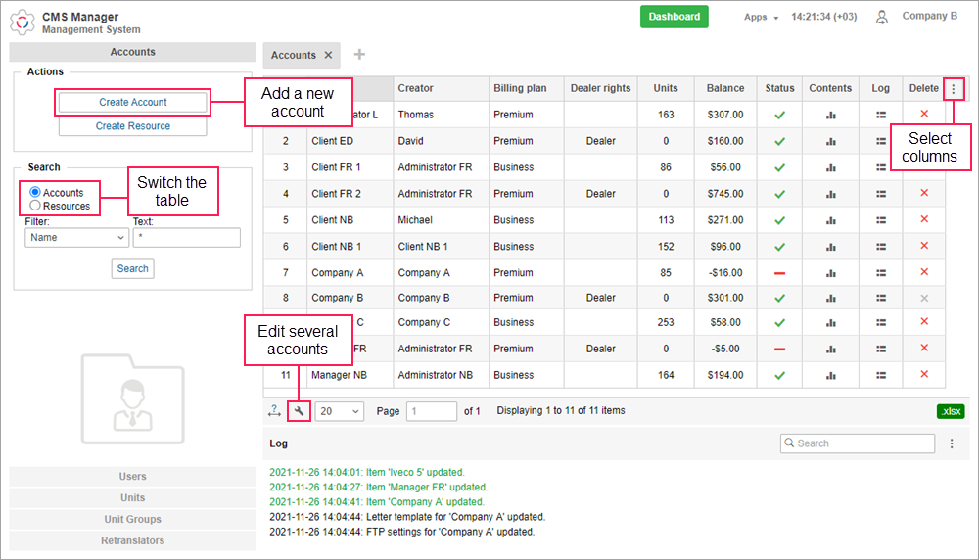This screenshot has height=560, width=979.
Task: Click the Log search field
Action: [x=858, y=443]
